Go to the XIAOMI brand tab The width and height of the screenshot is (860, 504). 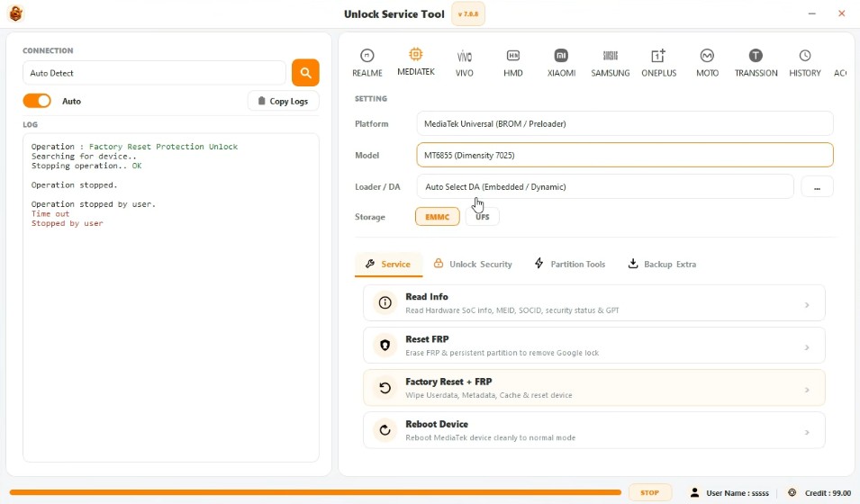[x=561, y=62]
